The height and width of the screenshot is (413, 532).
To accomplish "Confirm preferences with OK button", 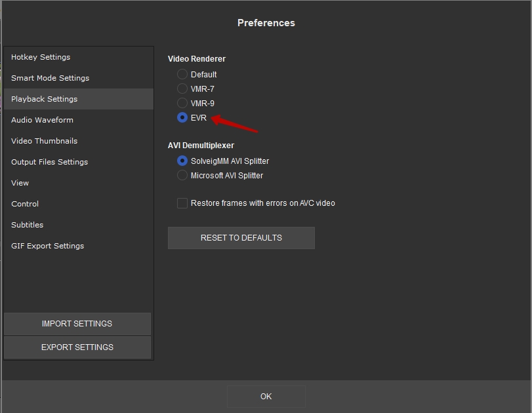I will pos(266,397).
